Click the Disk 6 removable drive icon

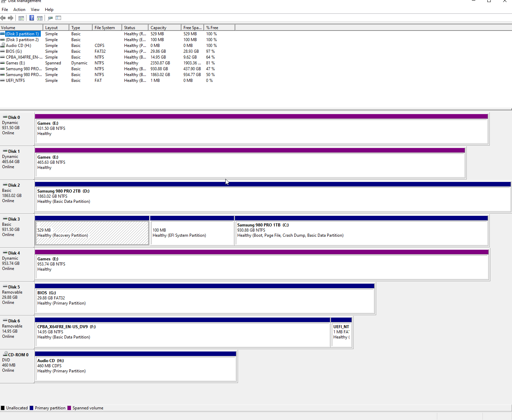pos(5,321)
